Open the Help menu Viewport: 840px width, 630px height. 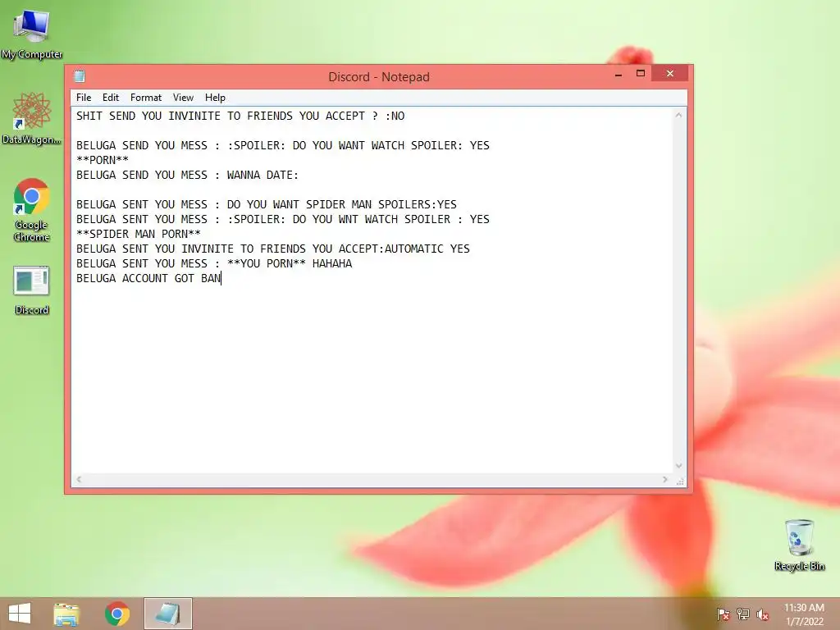click(215, 98)
